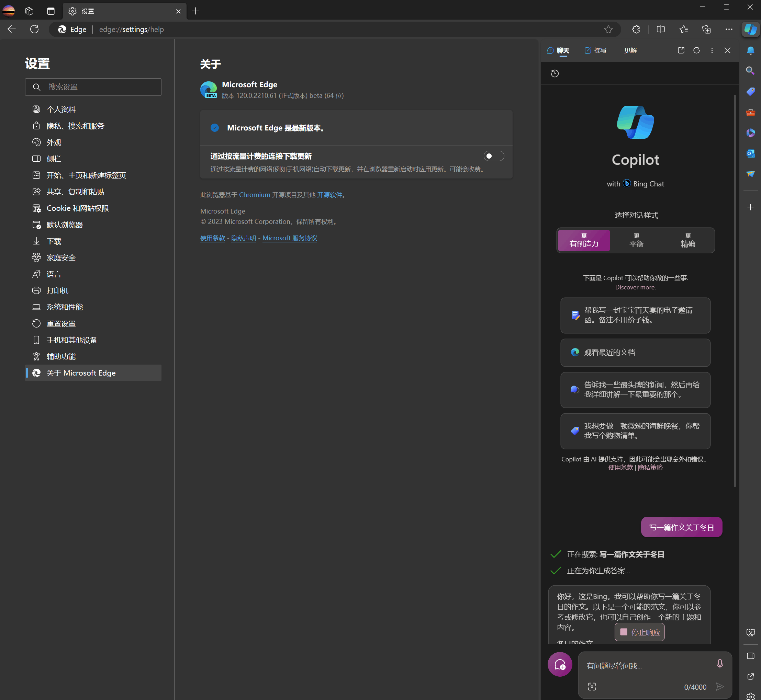
Task: Open Settings and more ellipsis menu
Action: pyautogui.click(x=729, y=30)
